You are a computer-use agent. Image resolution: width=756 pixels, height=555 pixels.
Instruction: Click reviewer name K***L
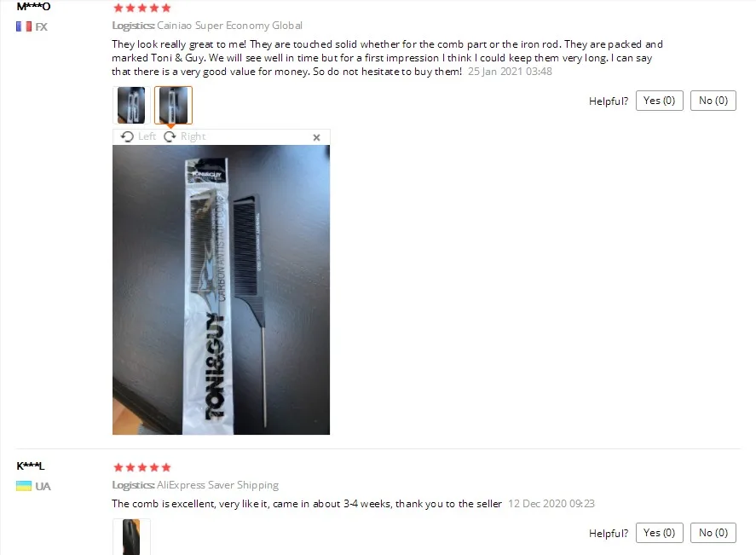pos(31,465)
